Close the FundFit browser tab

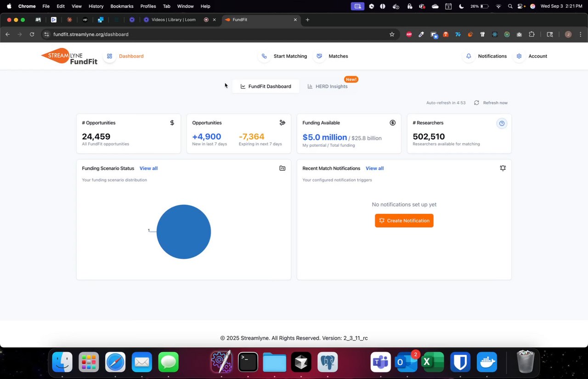click(295, 20)
